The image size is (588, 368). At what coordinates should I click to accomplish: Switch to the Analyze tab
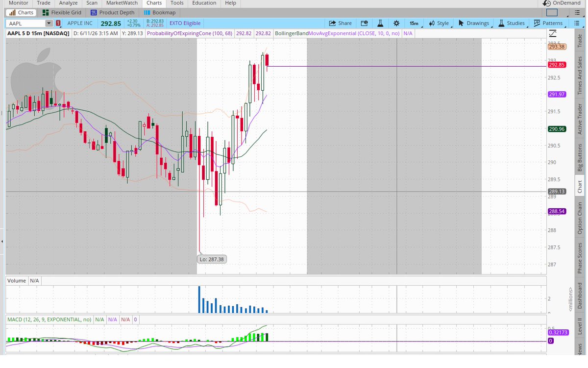click(x=69, y=3)
